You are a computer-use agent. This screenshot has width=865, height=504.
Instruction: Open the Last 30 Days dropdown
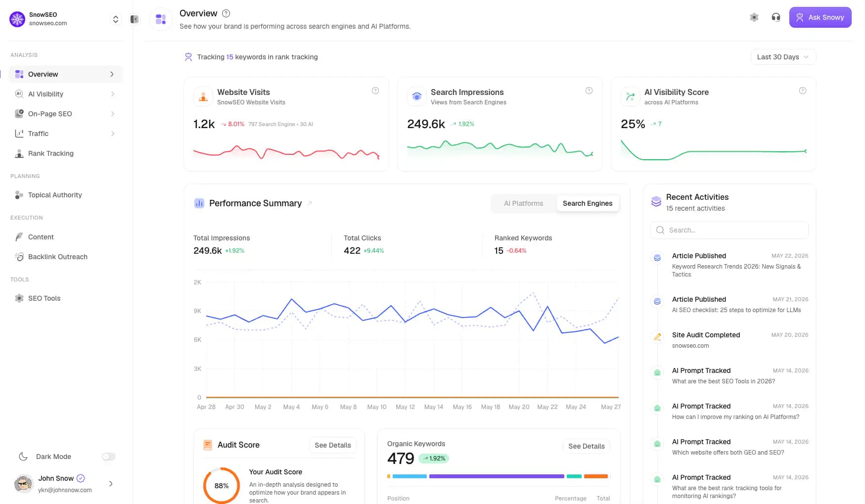point(783,57)
